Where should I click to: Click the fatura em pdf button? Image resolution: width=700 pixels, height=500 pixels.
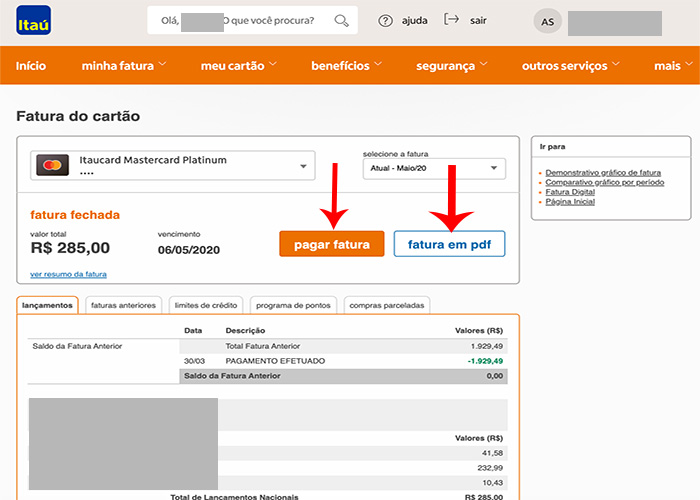(449, 244)
